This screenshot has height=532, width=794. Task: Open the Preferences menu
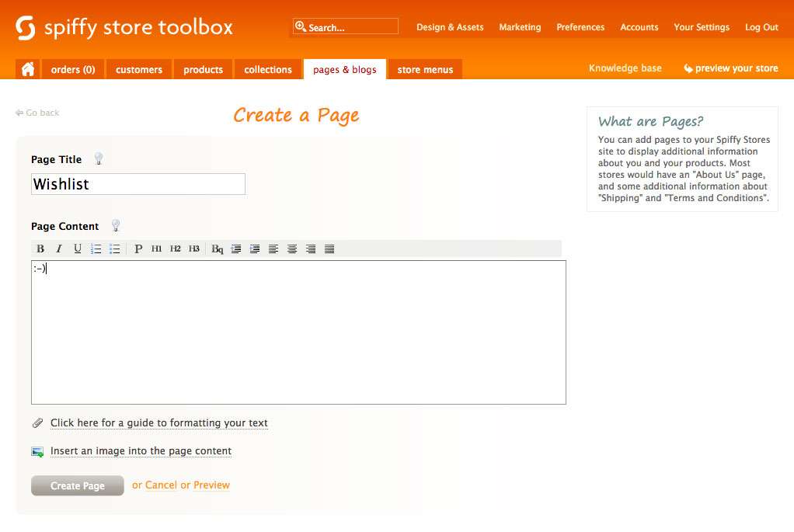(x=580, y=27)
